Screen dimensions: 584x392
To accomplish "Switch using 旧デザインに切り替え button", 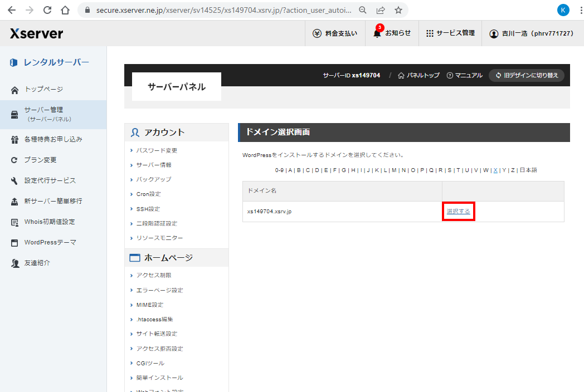I will 527,75.
